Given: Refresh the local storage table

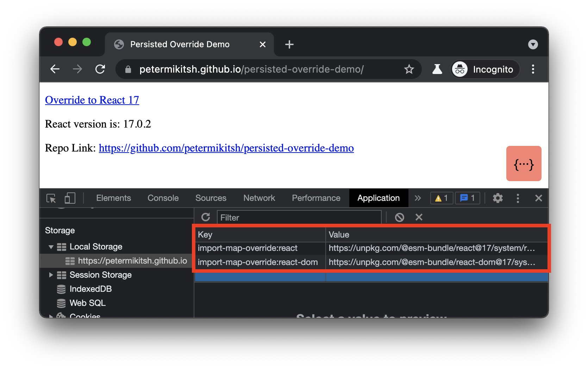Looking at the screenshot, I should pyautogui.click(x=206, y=217).
